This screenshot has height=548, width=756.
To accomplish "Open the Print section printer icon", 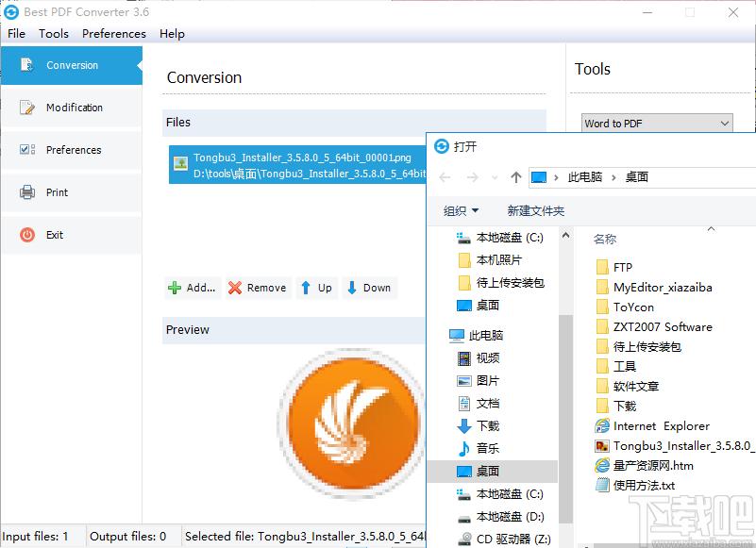I will point(27,192).
